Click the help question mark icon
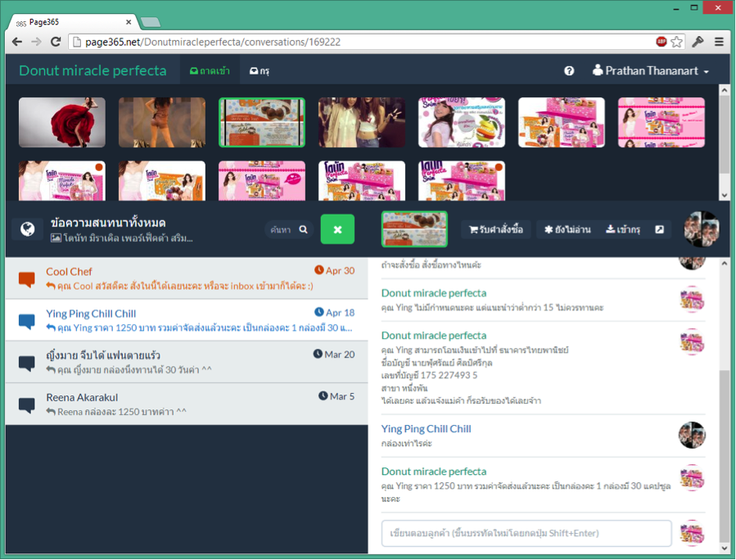 [x=569, y=71]
